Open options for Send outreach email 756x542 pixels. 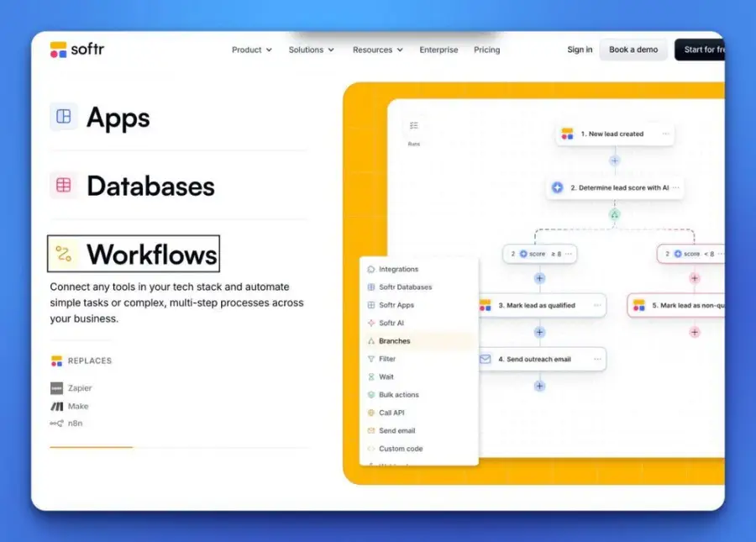click(597, 360)
